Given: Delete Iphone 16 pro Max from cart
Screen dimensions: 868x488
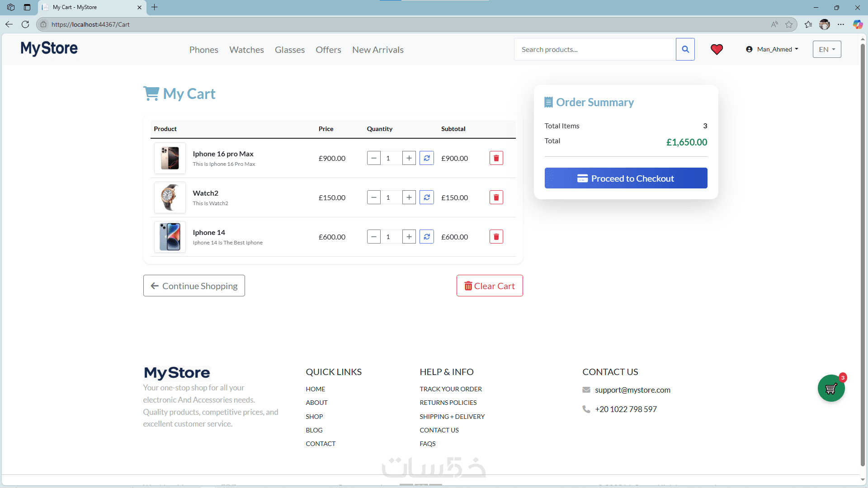Looking at the screenshot, I should click(x=496, y=158).
